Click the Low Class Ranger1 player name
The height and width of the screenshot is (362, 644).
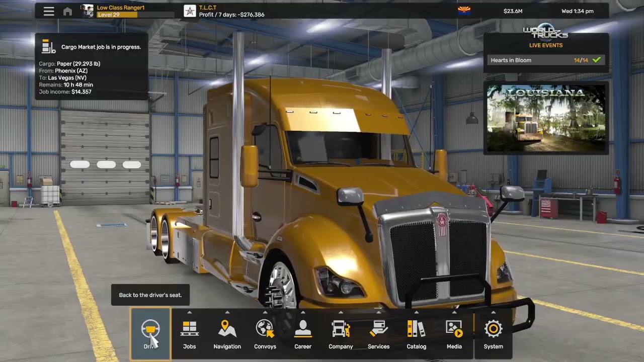coord(121,8)
